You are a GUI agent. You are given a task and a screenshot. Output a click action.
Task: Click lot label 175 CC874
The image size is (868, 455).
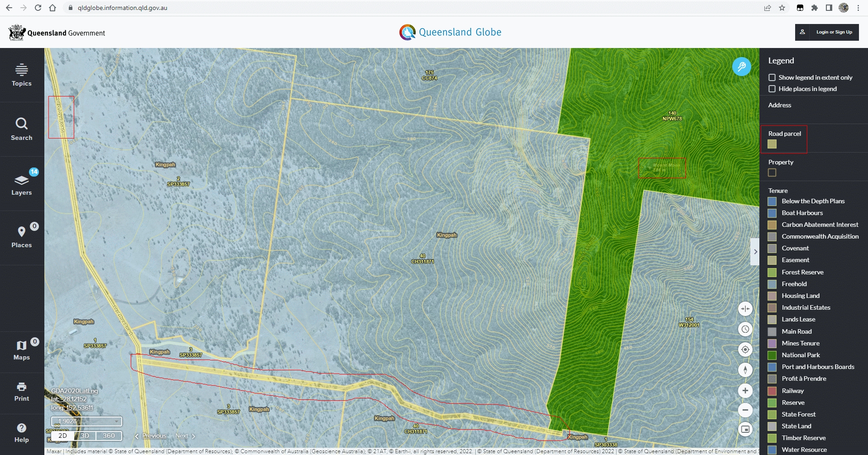(429, 75)
